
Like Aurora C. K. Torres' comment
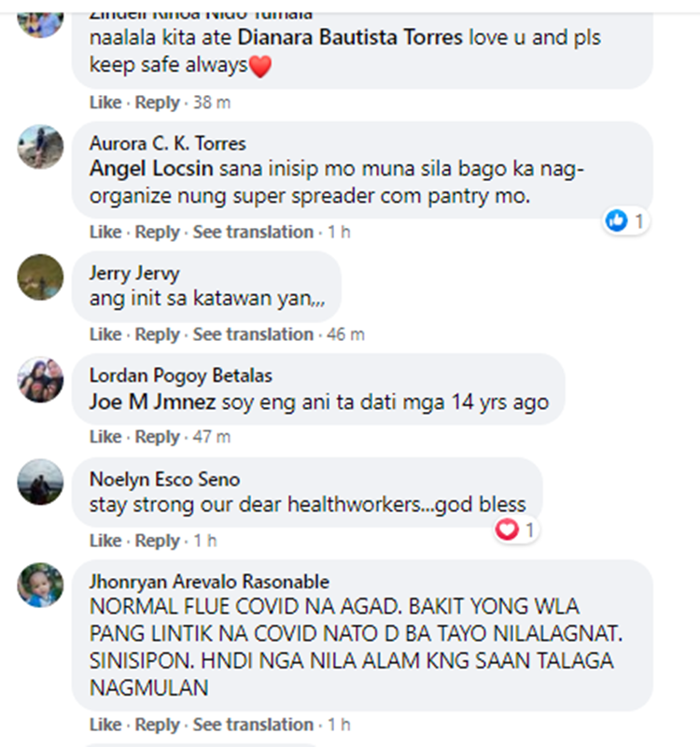tap(105, 232)
